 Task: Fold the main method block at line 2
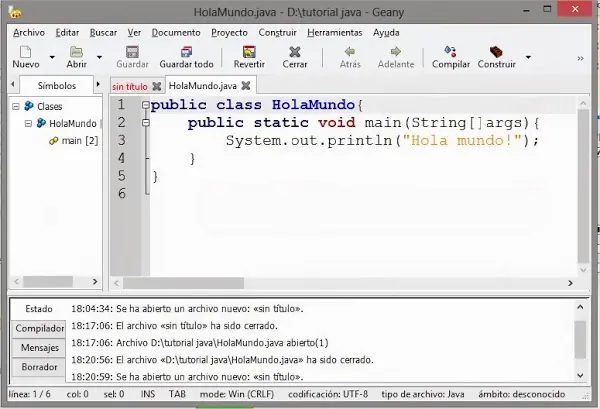click(145, 122)
